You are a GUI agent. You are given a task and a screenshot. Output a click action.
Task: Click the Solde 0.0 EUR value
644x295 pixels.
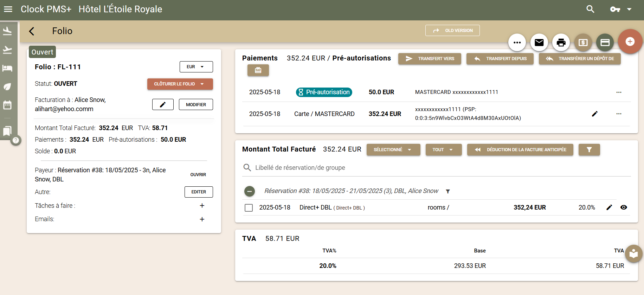(x=65, y=151)
